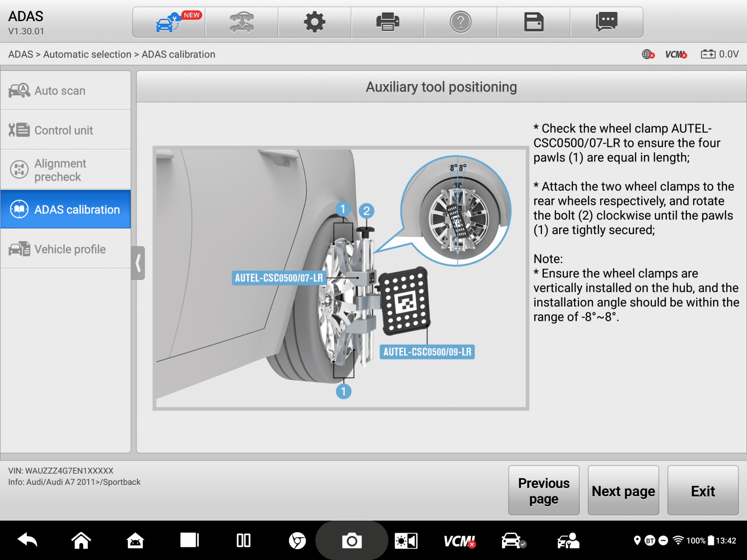The image size is (747, 560).
Task: Open Settings via the gear icon
Action: (315, 22)
